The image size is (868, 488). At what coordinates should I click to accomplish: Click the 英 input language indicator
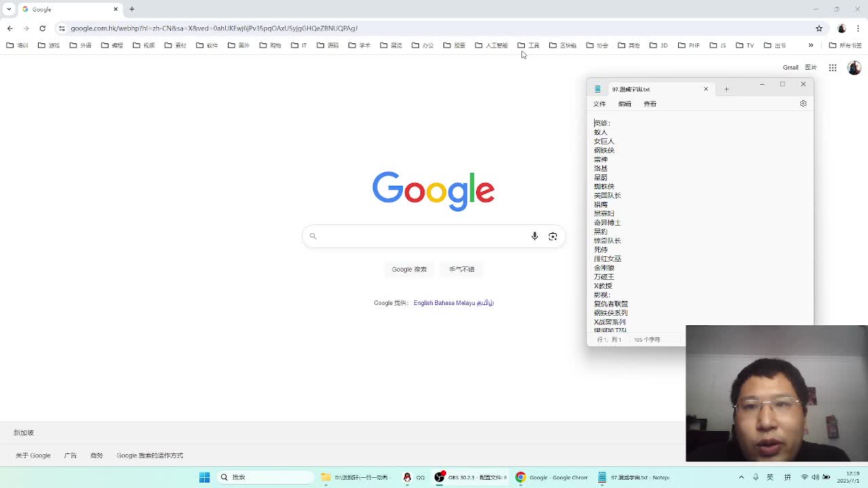pyautogui.click(x=770, y=477)
